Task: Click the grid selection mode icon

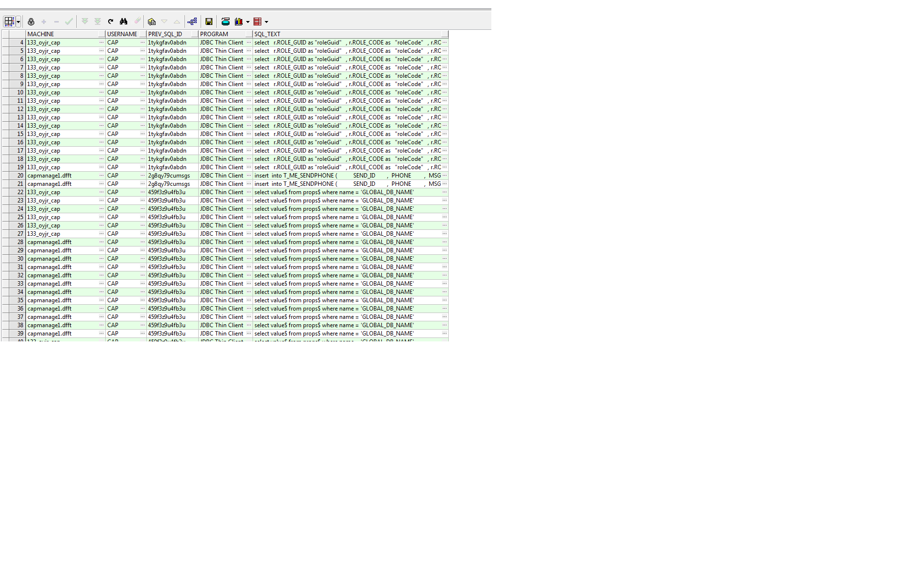Action: [x=9, y=22]
